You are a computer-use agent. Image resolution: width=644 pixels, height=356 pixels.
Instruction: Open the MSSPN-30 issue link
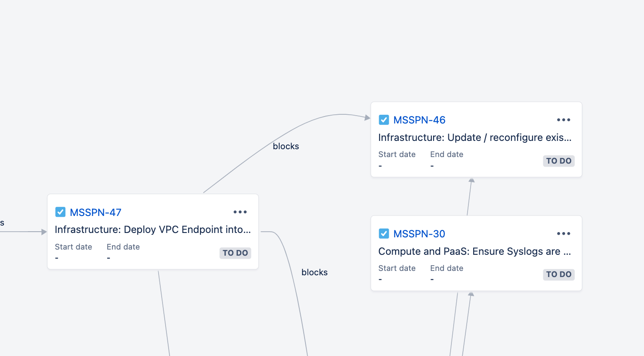click(x=419, y=234)
